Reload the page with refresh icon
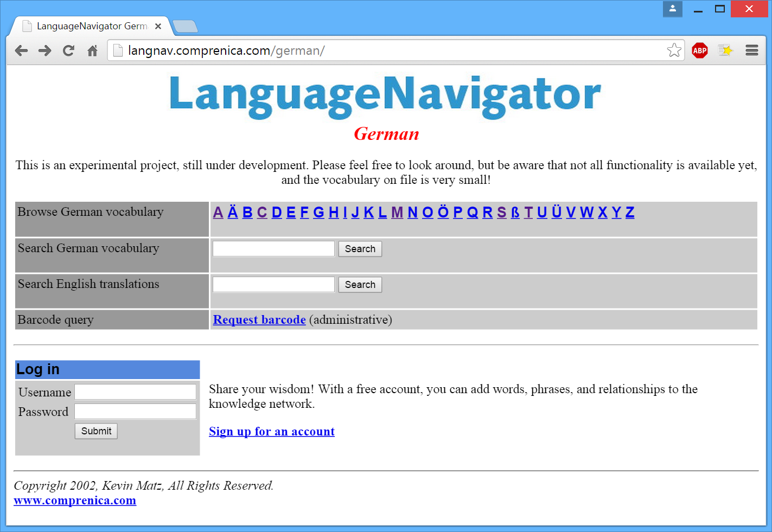Screen dimensions: 772x532 click(x=68, y=51)
